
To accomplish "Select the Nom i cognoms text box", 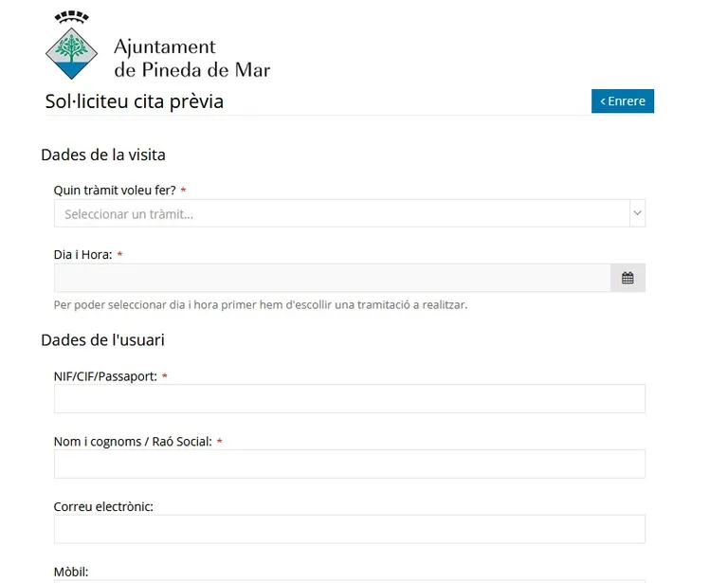I will (350, 464).
